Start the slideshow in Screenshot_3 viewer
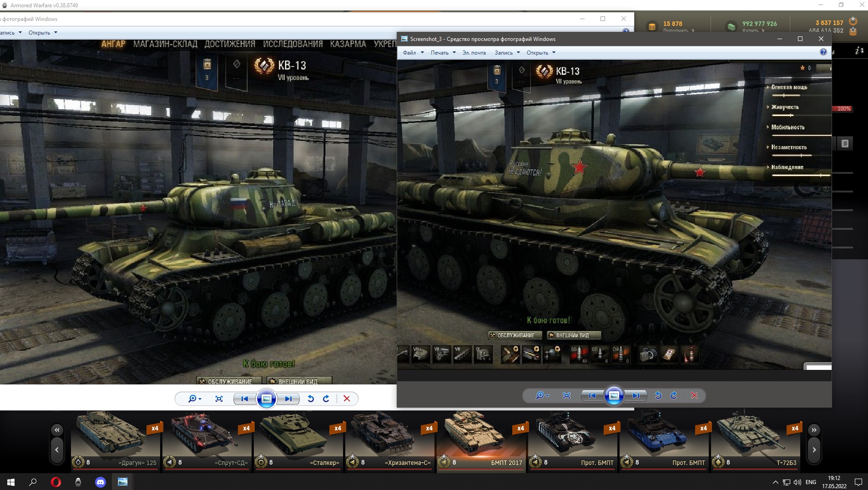The image size is (868, 490). 614,395
